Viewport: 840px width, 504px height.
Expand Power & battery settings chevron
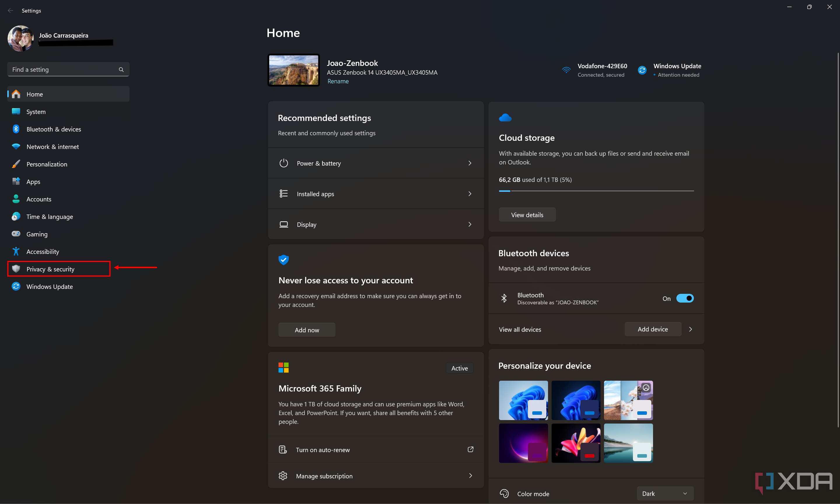coord(470,163)
